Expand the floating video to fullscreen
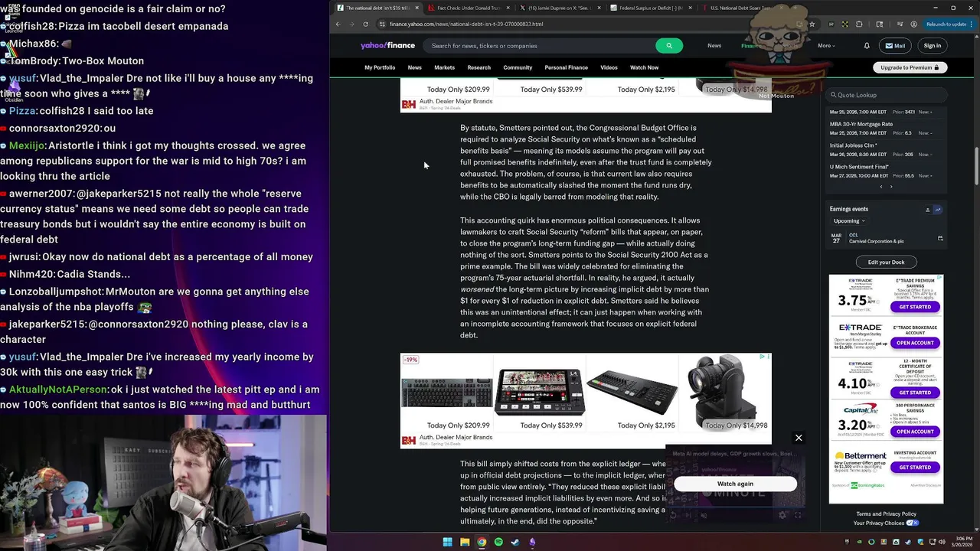This screenshot has height=551, width=980. point(797,515)
